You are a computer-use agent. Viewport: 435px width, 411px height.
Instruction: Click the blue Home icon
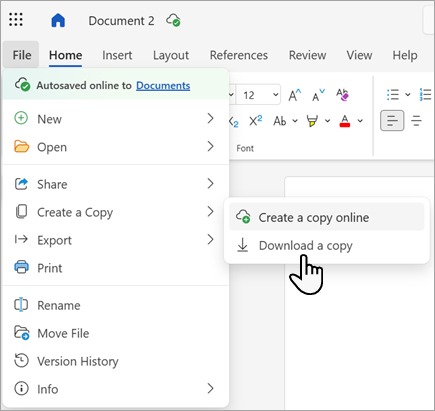point(58,20)
